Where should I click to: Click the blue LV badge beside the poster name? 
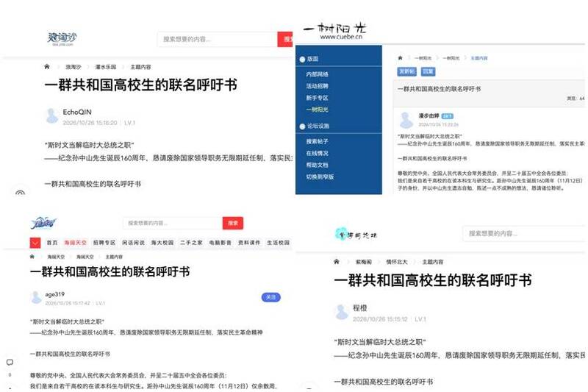pos(448,116)
